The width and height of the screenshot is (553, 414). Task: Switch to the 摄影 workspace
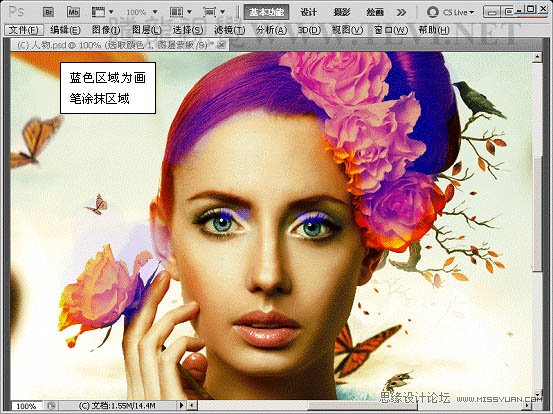point(342,12)
